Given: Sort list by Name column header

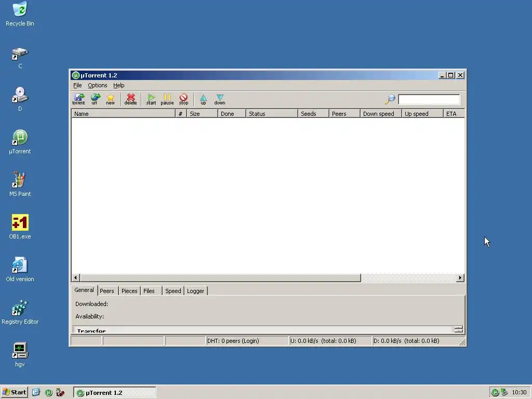Looking at the screenshot, I should point(123,114).
